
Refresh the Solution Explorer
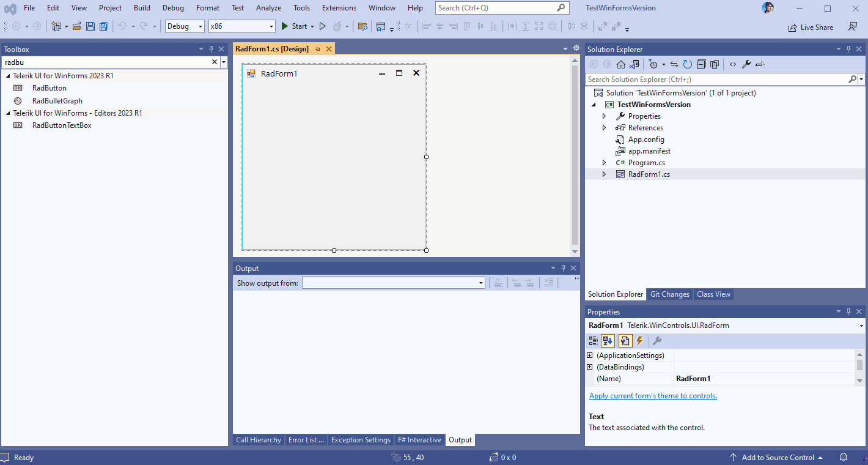click(688, 64)
